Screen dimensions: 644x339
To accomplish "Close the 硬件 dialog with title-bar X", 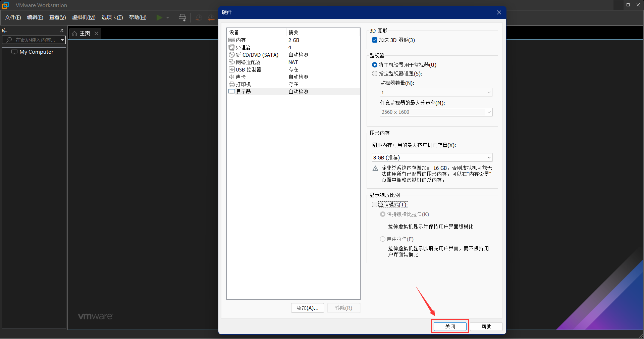I will 499,12.
